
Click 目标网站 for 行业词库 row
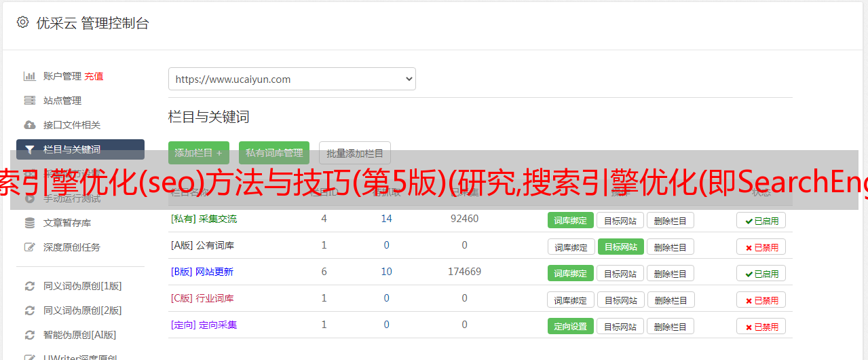pyautogui.click(x=620, y=300)
